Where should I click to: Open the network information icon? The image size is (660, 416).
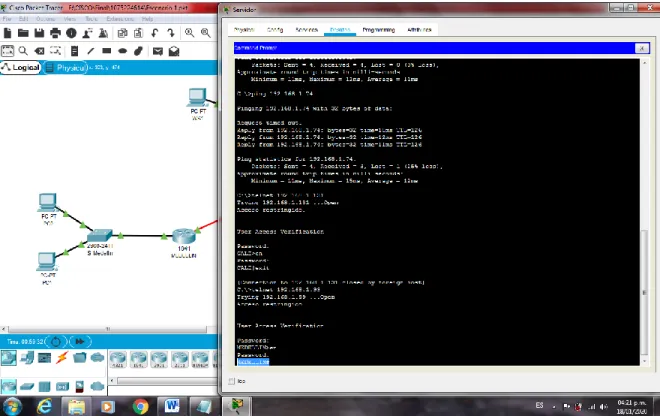pyautogui.click(x=71, y=33)
